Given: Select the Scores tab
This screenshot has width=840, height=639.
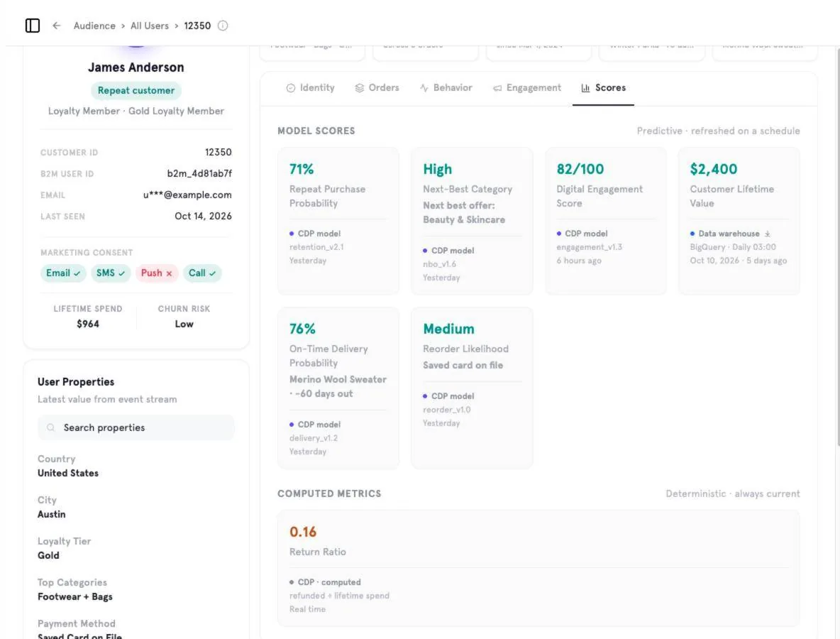Looking at the screenshot, I should coord(603,87).
